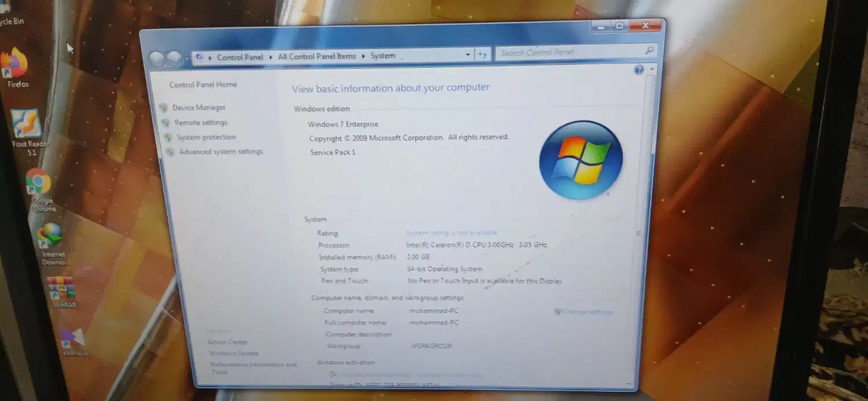The width and height of the screenshot is (868, 401).
Task: Open Advanced system settings link
Action: pos(221,152)
